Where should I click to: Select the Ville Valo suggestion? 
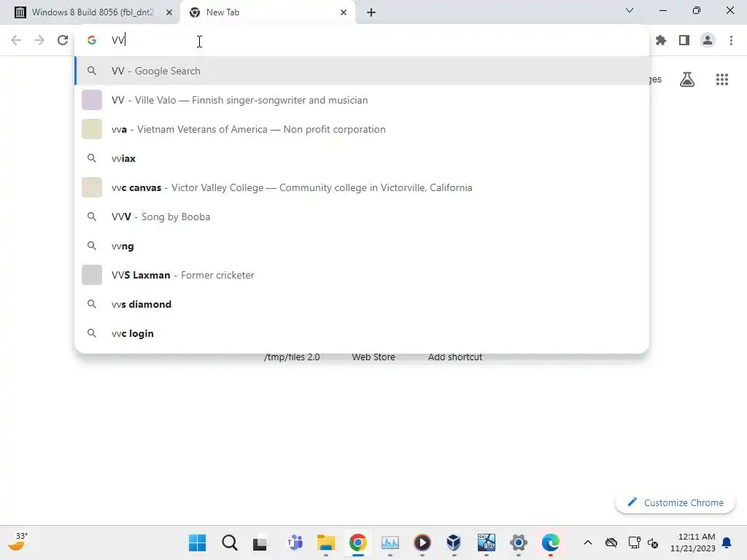click(x=362, y=100)
